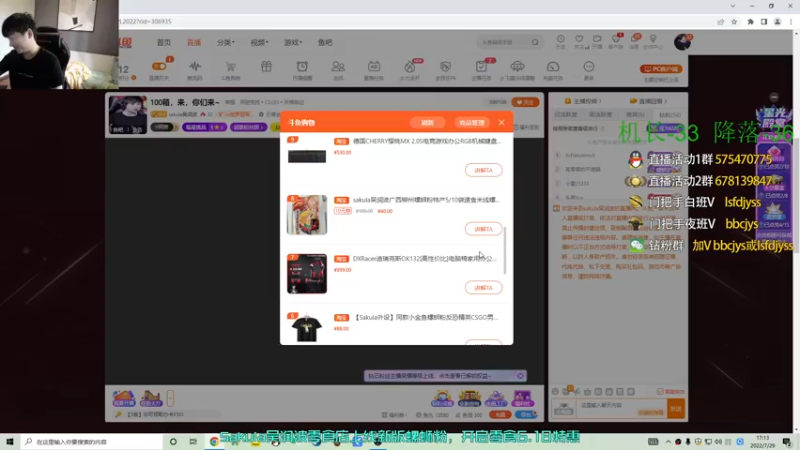
Task: Open Chrome from the taskbar
Action: pyautogui.click(x=214, y=442)
